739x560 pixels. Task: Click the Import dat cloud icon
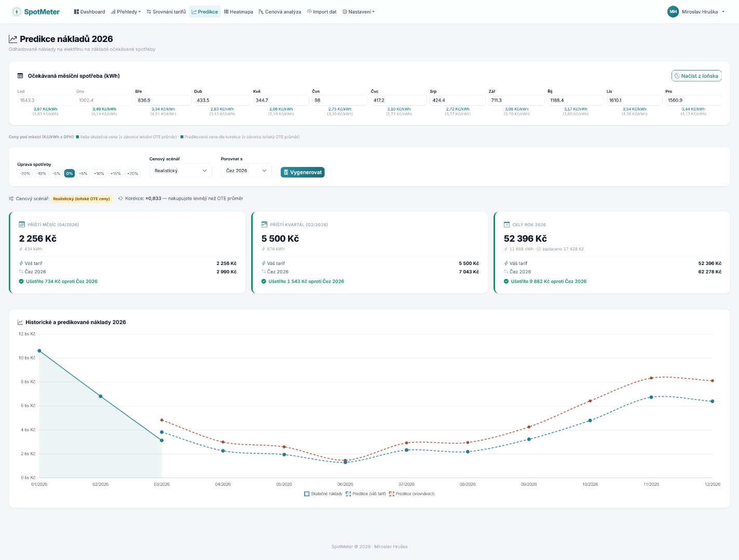(x=309, y=11)
